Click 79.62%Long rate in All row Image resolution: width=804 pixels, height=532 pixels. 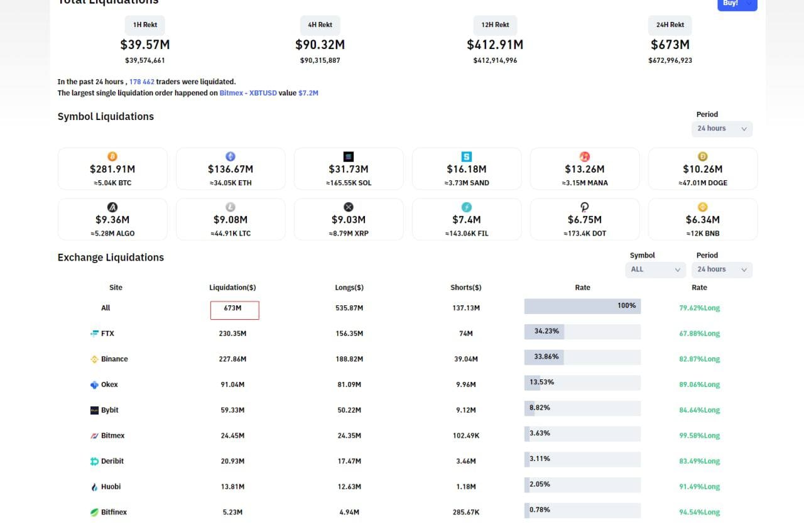click(x=699, y=308)
